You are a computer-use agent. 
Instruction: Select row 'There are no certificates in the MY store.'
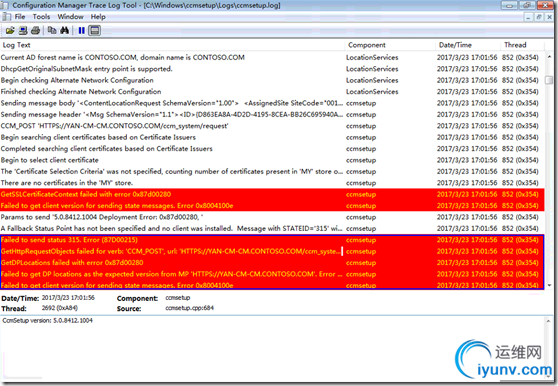click(272, 183)
